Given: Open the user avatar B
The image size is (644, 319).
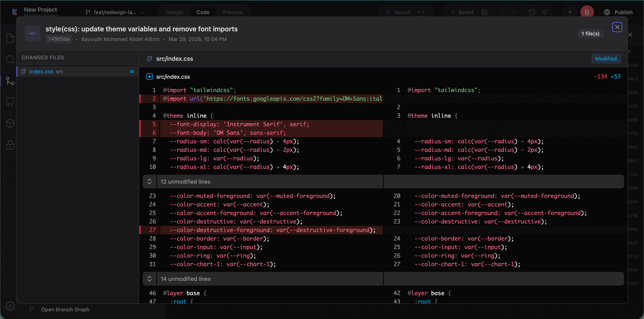Looking at the screenshot, I should pyautogui.click(x=587, y=12).
